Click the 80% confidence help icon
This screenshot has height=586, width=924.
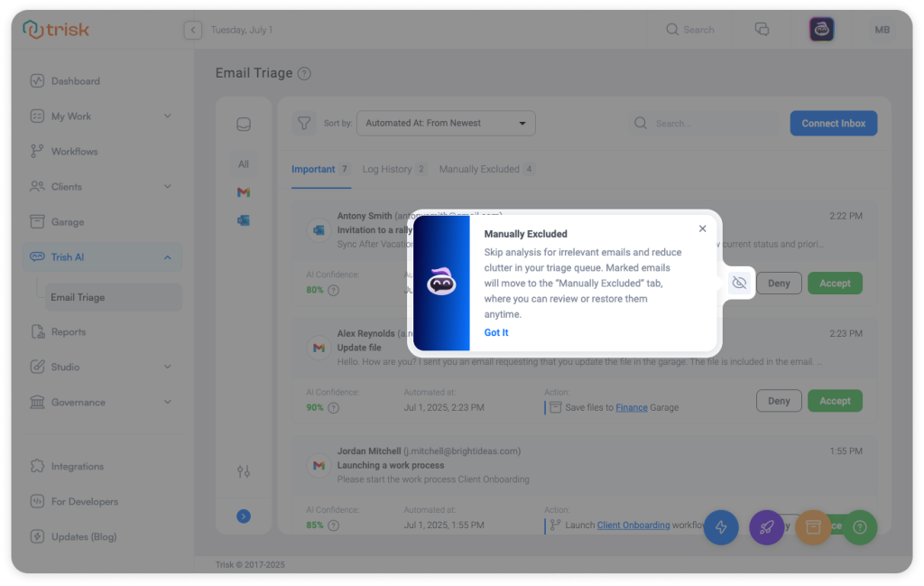pyautogui.click(x=334, y=290)
